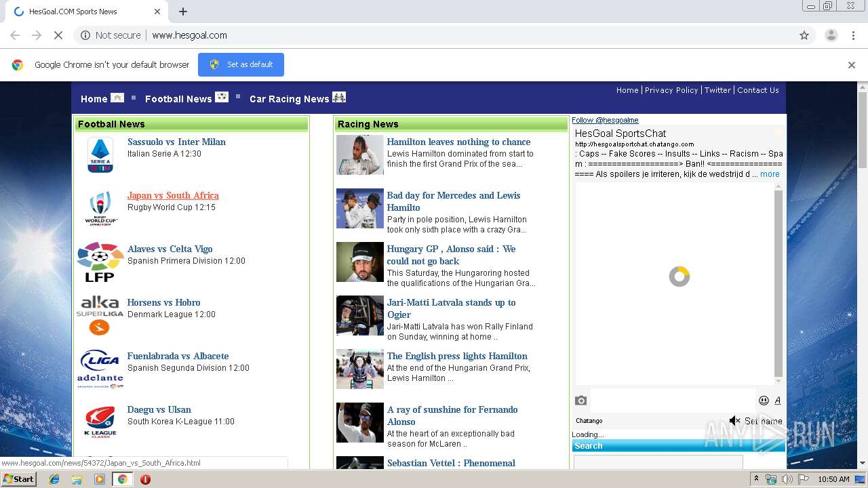
Task: Click the Serie A league logo
Action: [x=100, y=155]
